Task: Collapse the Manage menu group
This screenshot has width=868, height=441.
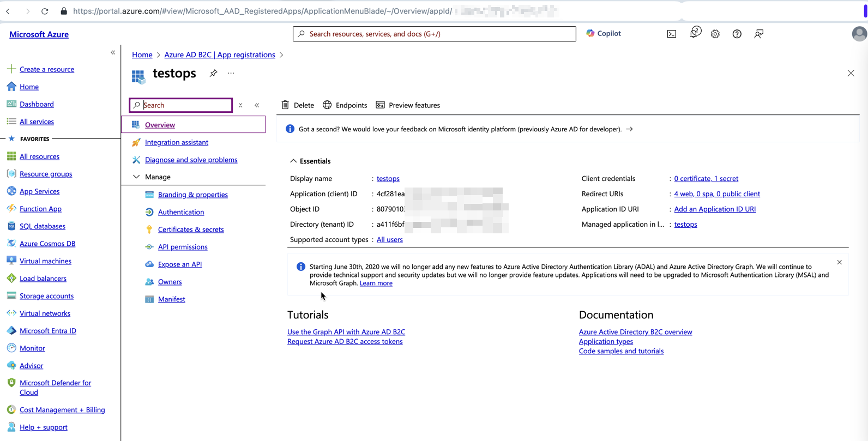Action: coord(136,177)
